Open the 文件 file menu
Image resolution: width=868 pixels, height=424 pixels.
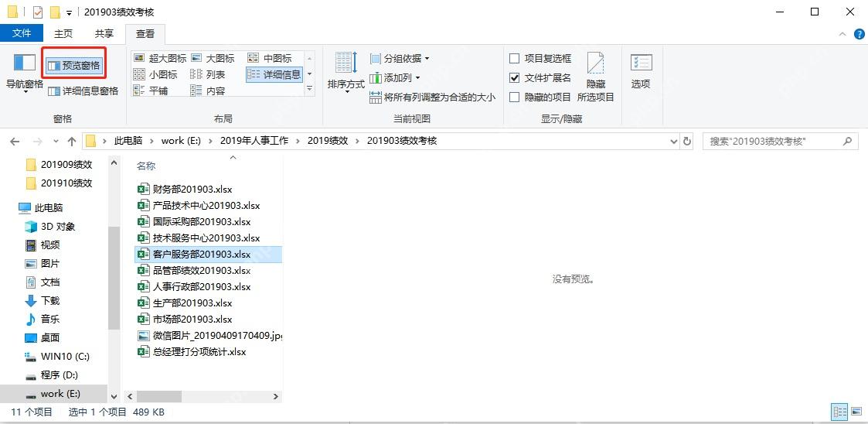pyautogui.click(x=22, y=33)
